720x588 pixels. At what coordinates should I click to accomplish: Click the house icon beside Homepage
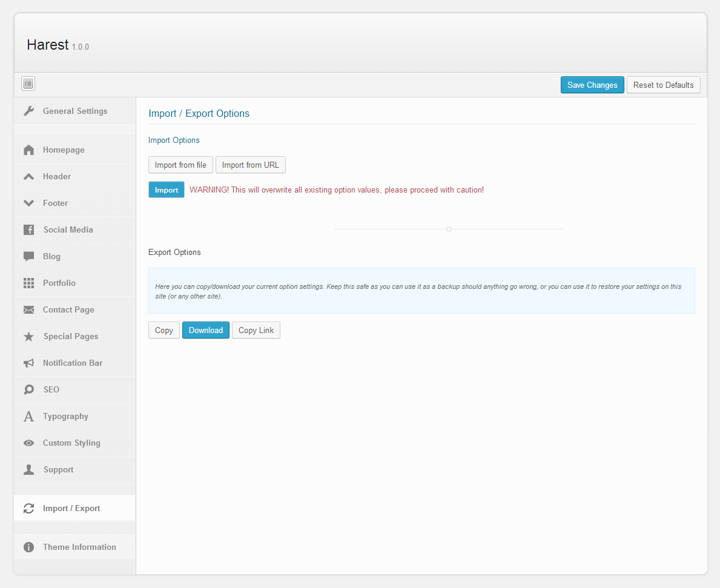pyautogui.click(x=28, y=150)
